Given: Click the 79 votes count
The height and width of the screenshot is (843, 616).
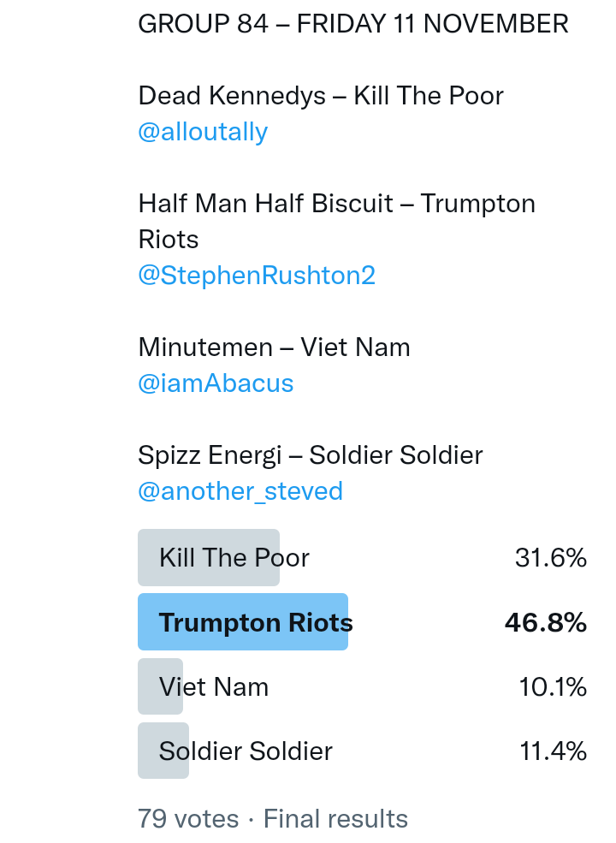Looking at the screenshot, I should coord(188,819).
